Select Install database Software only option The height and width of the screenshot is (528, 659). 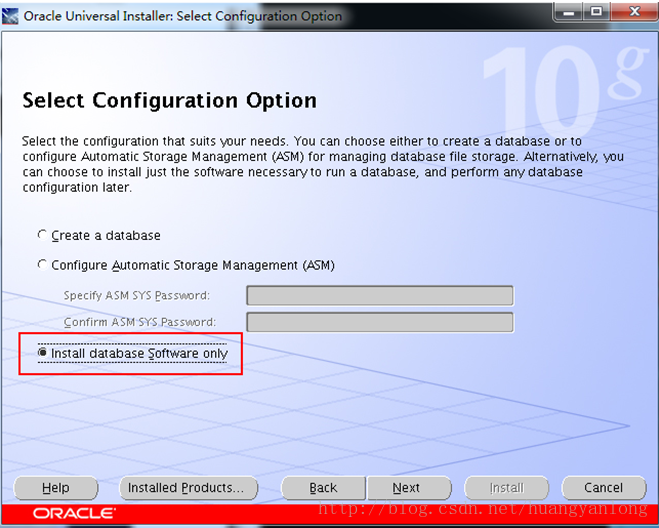pos(42,353)
